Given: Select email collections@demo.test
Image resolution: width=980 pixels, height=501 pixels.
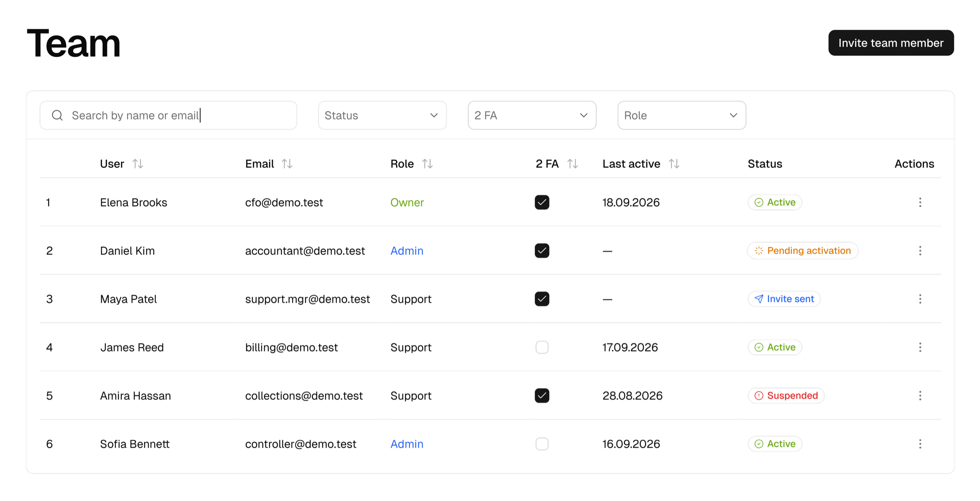Looking at the screenshot, I should click(304, 396).
